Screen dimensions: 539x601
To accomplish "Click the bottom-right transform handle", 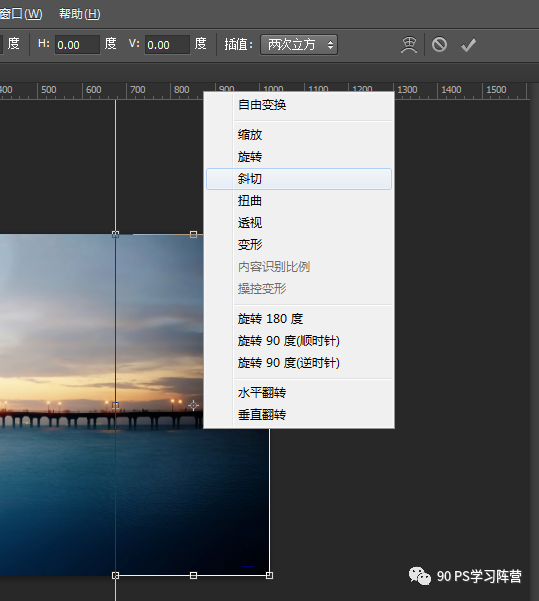I will (x=270, y=575).
